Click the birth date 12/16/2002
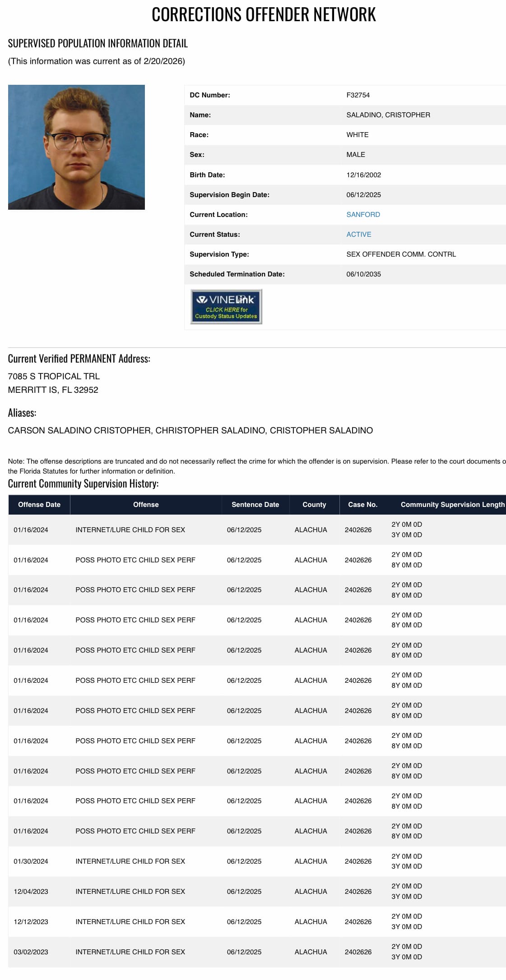Screen dimensions: 506x980 pyautogui.click(x=363, y=175)
